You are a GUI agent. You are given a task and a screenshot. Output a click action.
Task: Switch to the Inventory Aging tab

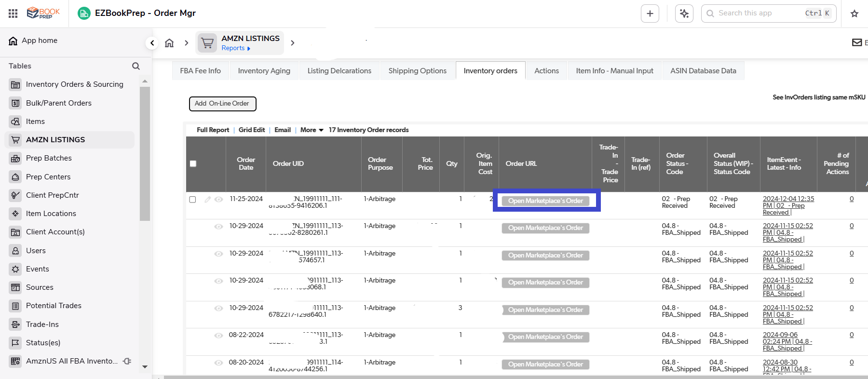[x=264, y=71]
